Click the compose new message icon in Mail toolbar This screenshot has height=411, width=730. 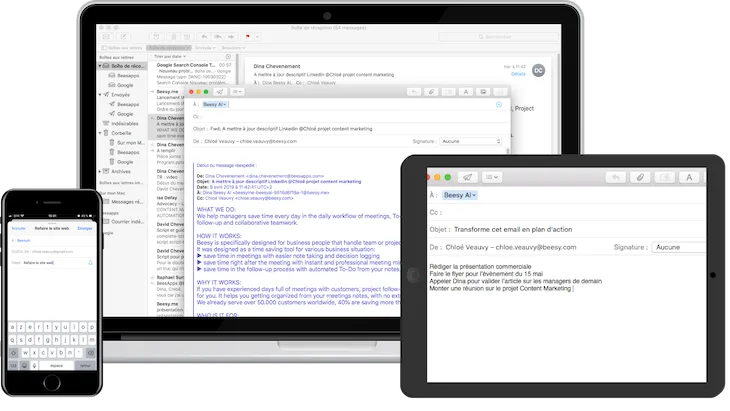point(123,37)
